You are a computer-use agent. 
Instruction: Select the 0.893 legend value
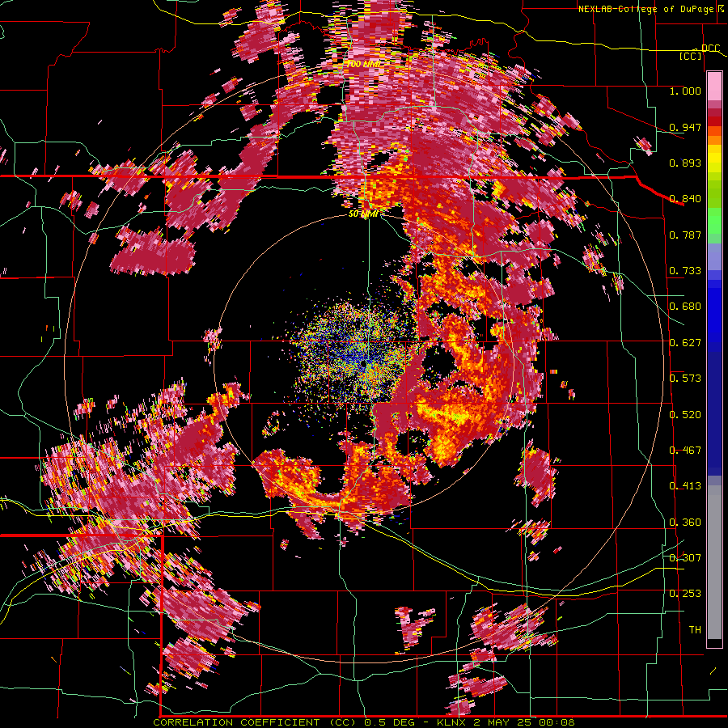tap(685, 163)
